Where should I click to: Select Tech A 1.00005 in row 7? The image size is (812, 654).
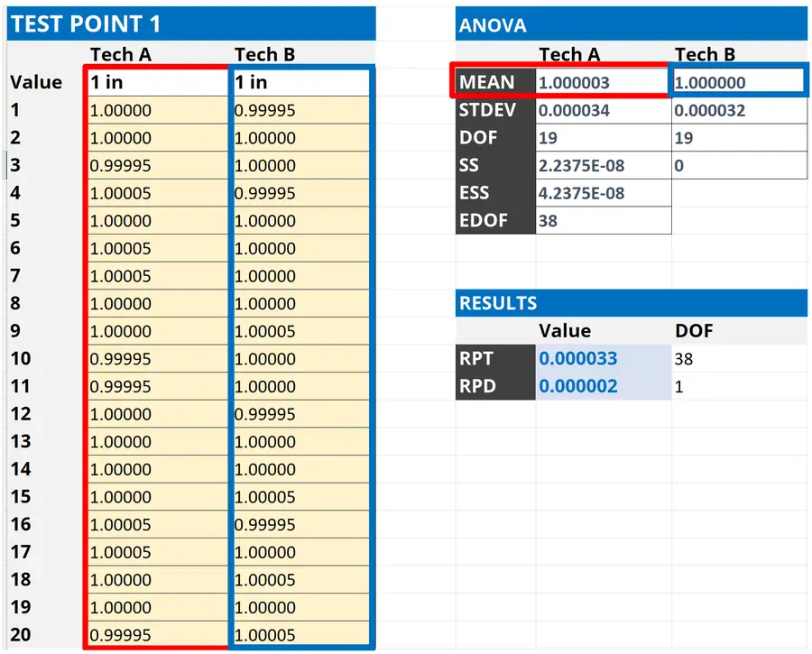157,275
